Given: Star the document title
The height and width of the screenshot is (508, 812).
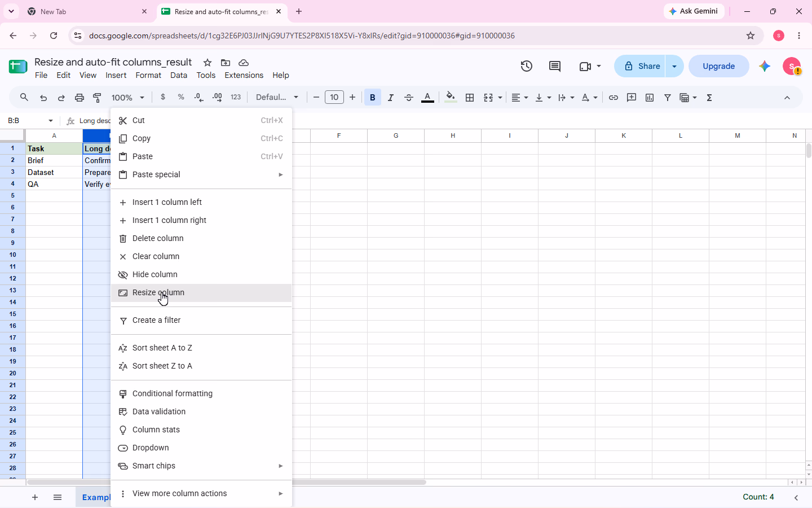Looking at the screenshot, I should click(208, 63).
